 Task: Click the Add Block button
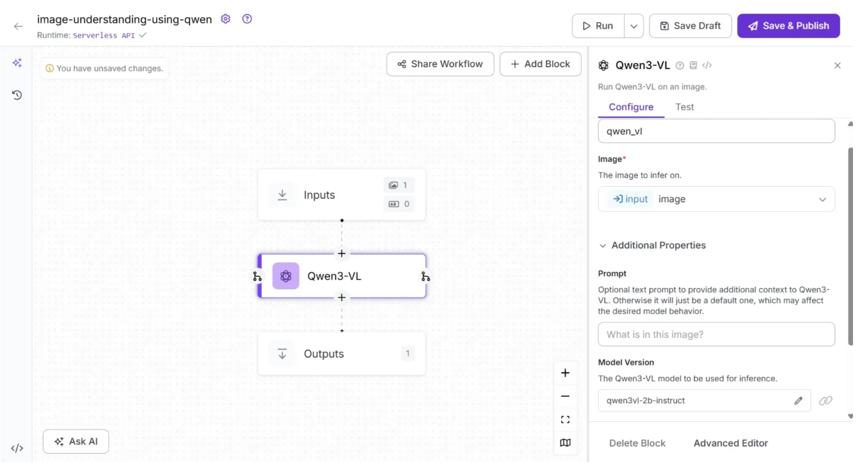point(540,64)
